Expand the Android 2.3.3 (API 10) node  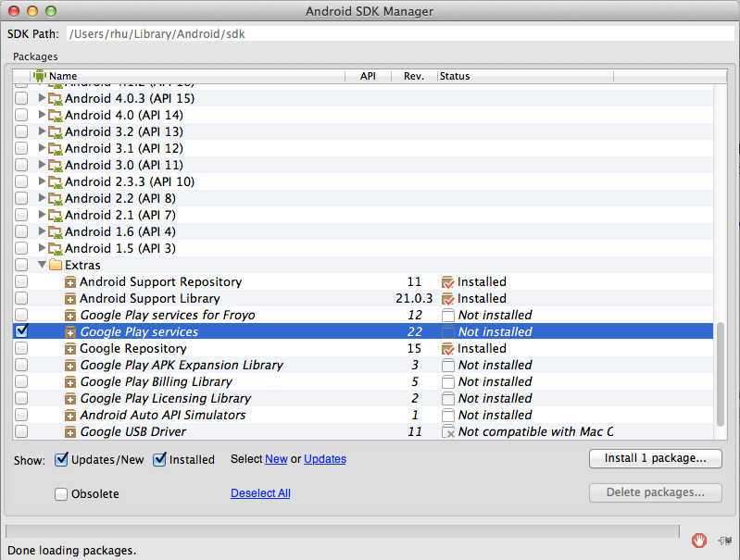pyautogui.click(x=42, y=181)
